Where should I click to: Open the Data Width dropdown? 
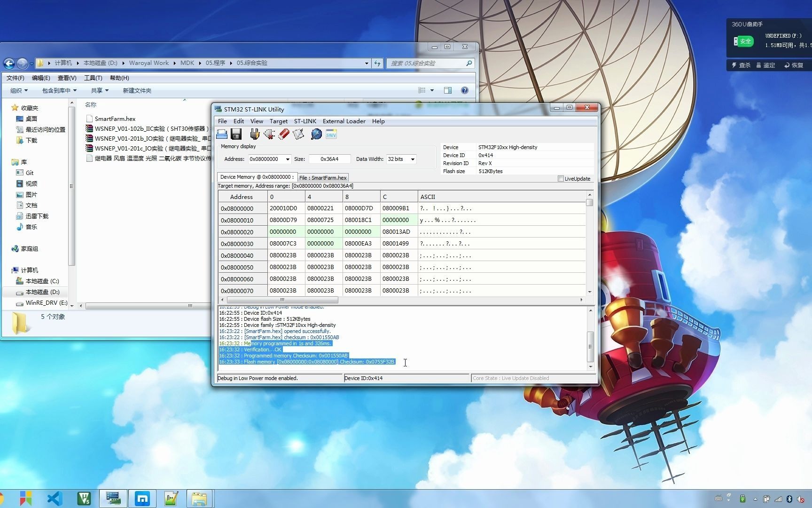pos(413,159)
